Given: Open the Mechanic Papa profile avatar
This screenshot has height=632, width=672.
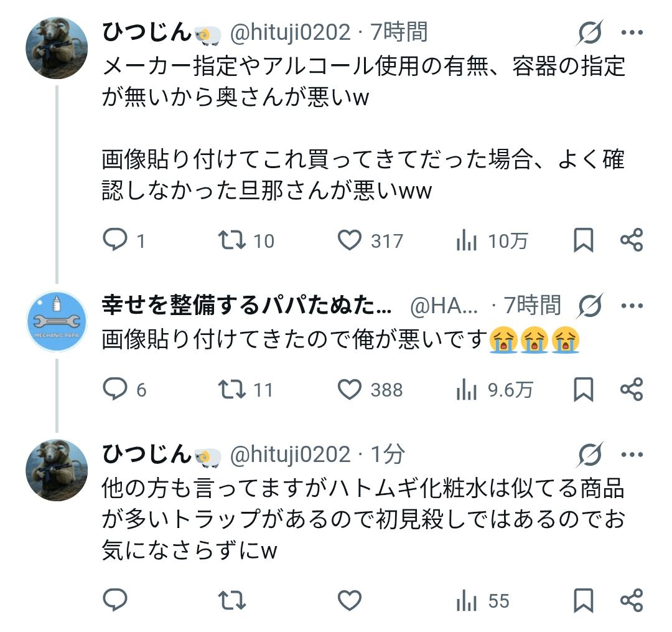Looking at the screenshot, I should click(x=57, y=321).
